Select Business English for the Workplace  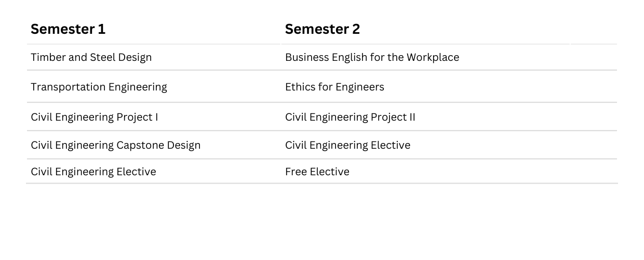[372, 57]
